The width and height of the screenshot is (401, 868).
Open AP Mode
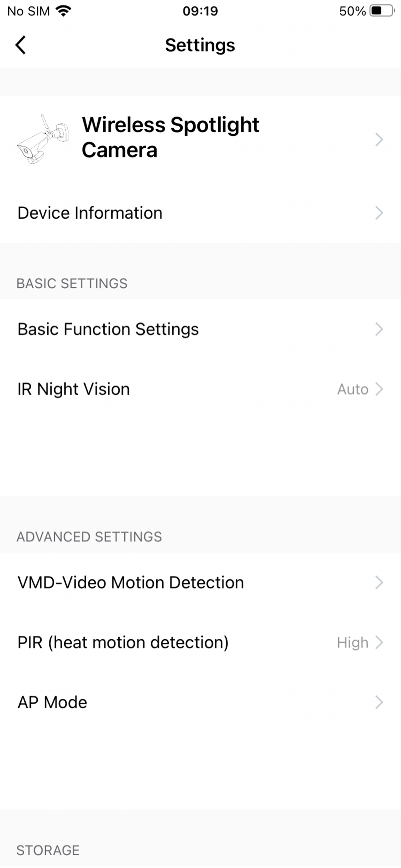200,703
